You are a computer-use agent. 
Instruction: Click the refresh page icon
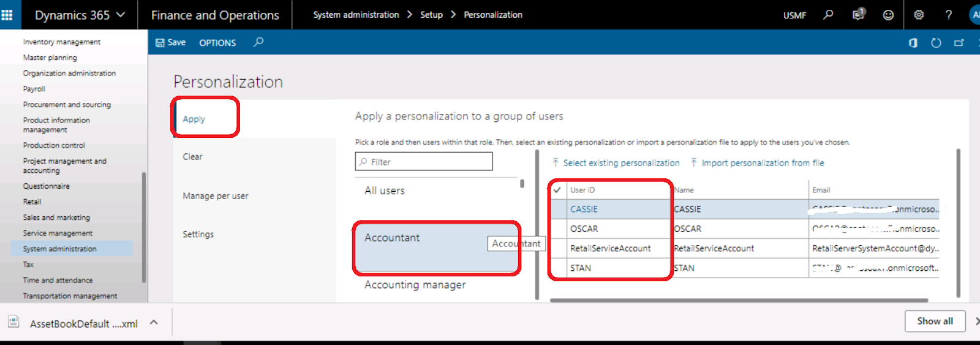pyautogui.click(x=936, y=43)
